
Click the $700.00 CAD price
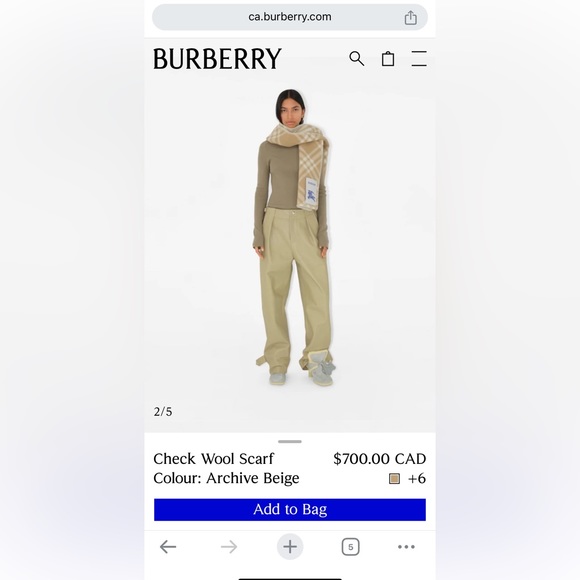click(380, 459)
